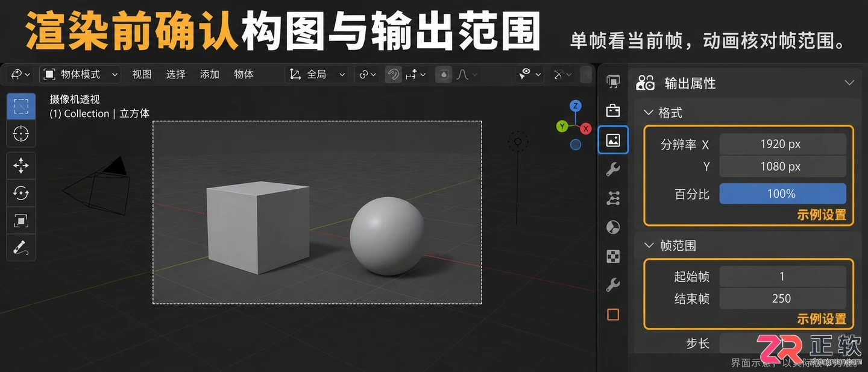The width and height of the screenshot is (868, 372).
Task: Open the checkerboard texture properties tab
Action: pos(613,256)
